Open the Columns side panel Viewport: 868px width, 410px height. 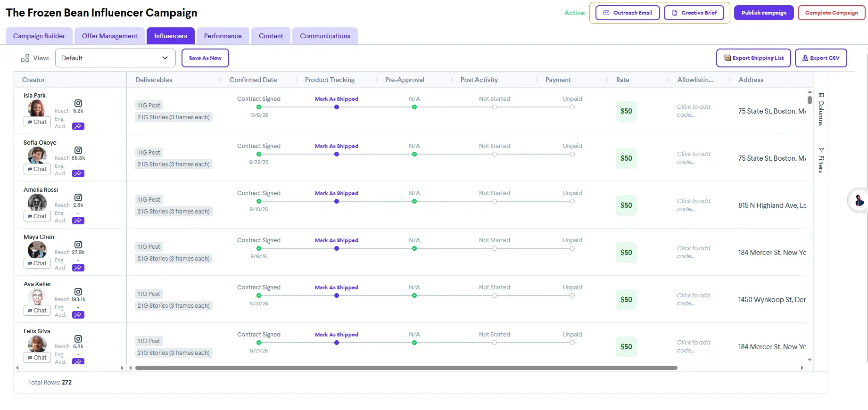(821, 109)
